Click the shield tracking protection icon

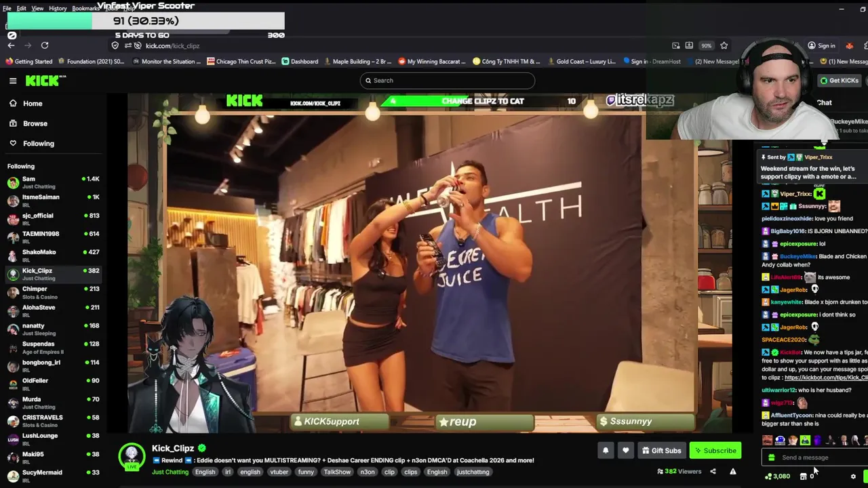(x=115, y=45)
